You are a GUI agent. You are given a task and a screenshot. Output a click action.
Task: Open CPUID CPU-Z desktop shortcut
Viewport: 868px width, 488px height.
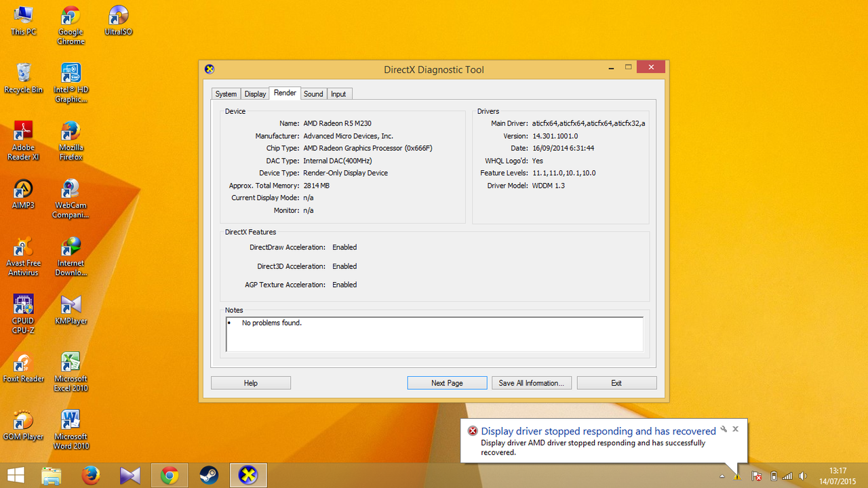coord(23,314)
